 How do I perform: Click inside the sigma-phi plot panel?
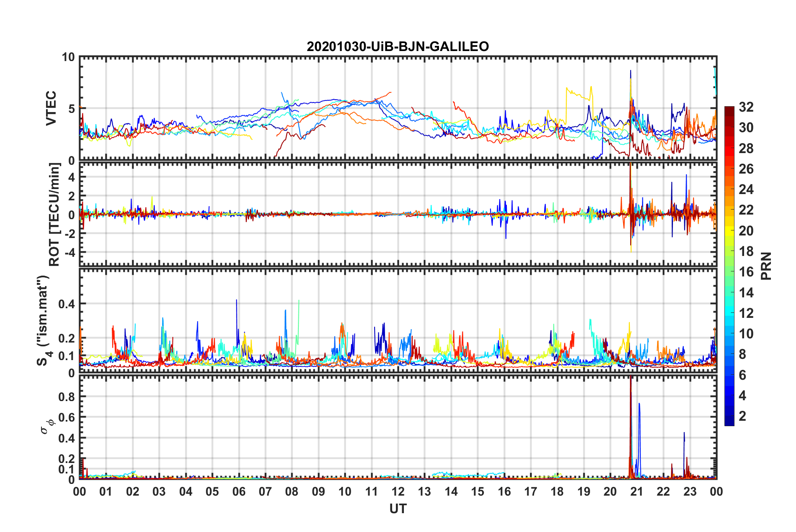coord(398,427)
